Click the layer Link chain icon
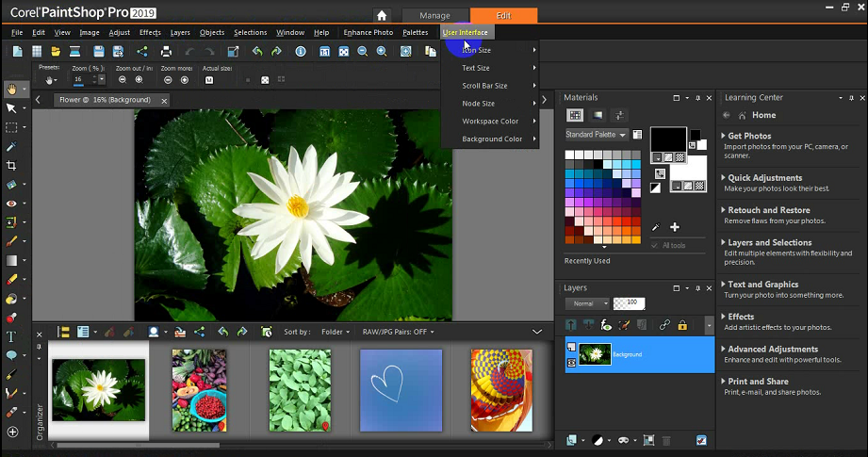The height and width of the screenshot is (457, 868). click(664, 325)
